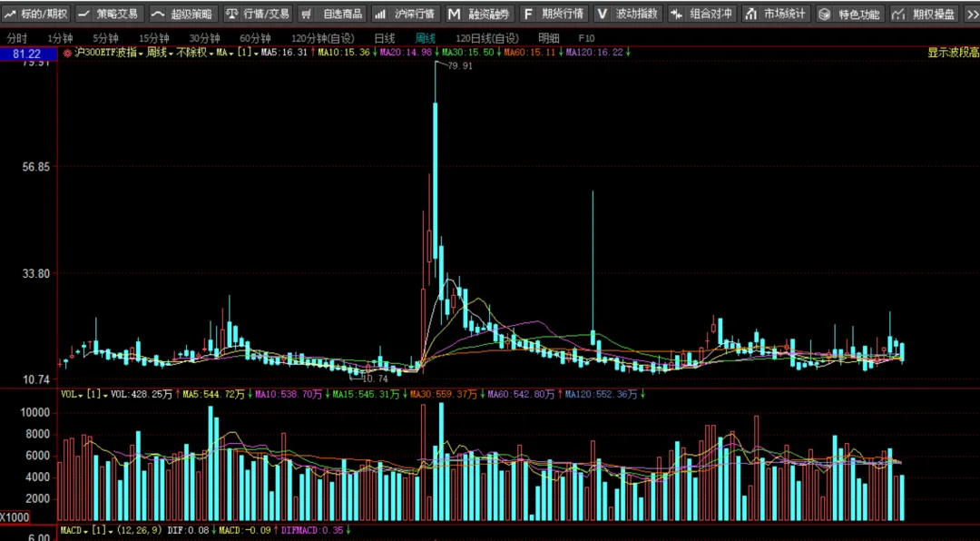Click the volume MA5:544.72万 label

pyautogui.click(x=214, y=394)
